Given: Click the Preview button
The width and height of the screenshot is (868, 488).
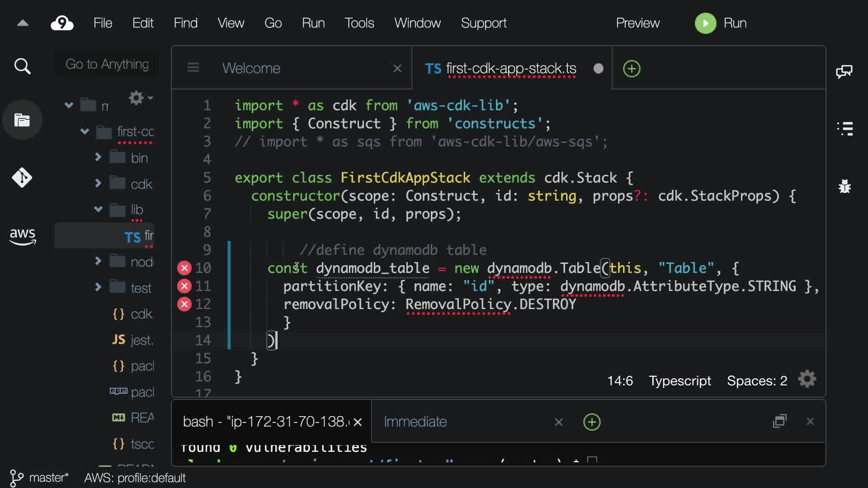Looking at the screenshot, I should (x=637, y=23).
